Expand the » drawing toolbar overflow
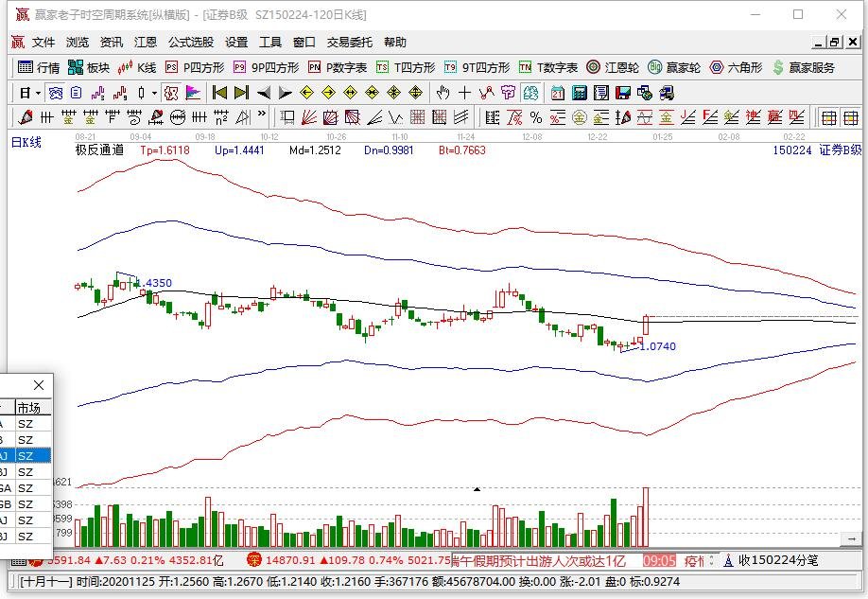868x599 pixels. [x=262, y=115]
